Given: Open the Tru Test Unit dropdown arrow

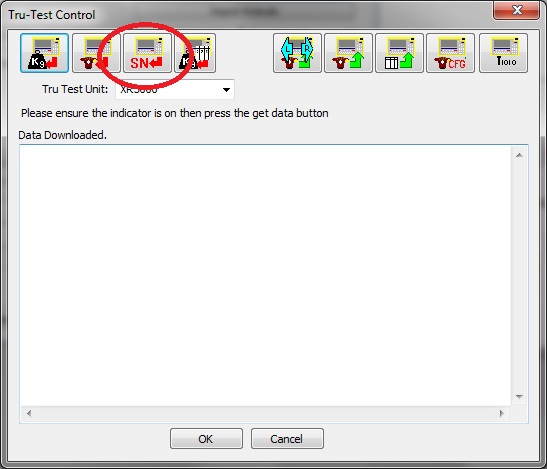Looking at the screenshot, I should (x=226, y=90).
